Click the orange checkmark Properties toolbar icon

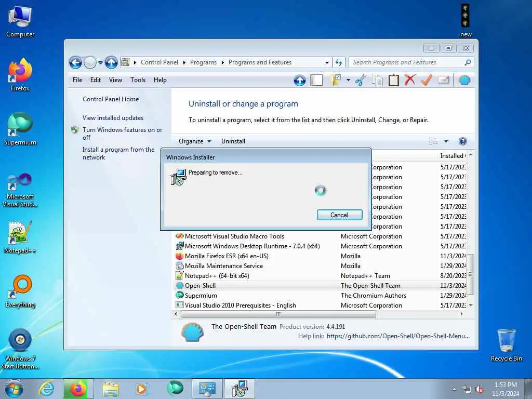tap(427, 80)
